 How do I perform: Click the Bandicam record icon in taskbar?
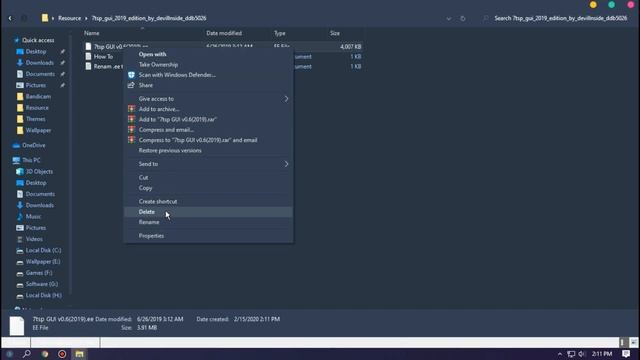62,354
